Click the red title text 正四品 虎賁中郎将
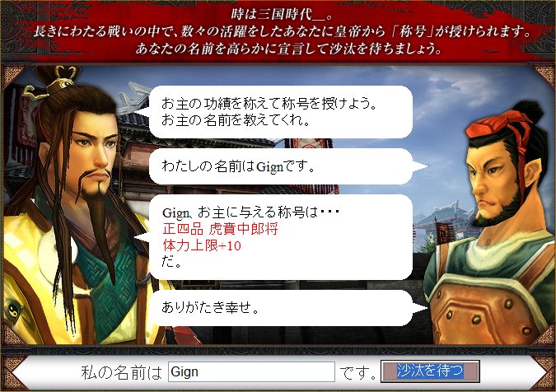 pyautogui.click(x=220, y=229)
